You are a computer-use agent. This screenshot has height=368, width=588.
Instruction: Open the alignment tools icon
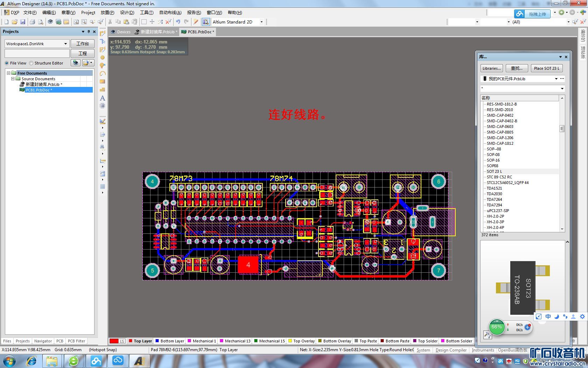click(103, 134)
